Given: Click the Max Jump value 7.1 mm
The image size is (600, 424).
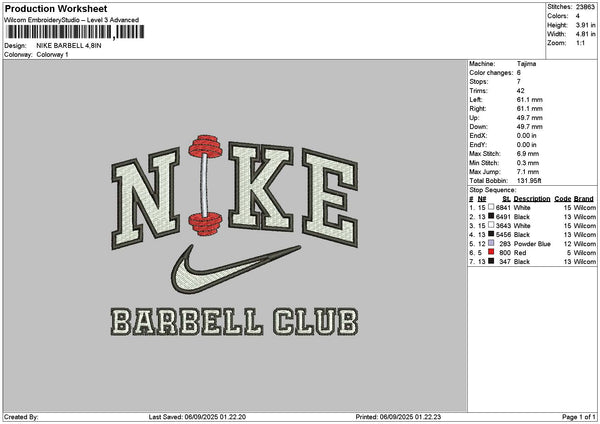Looking at the screenshot, I should point(528,172).
